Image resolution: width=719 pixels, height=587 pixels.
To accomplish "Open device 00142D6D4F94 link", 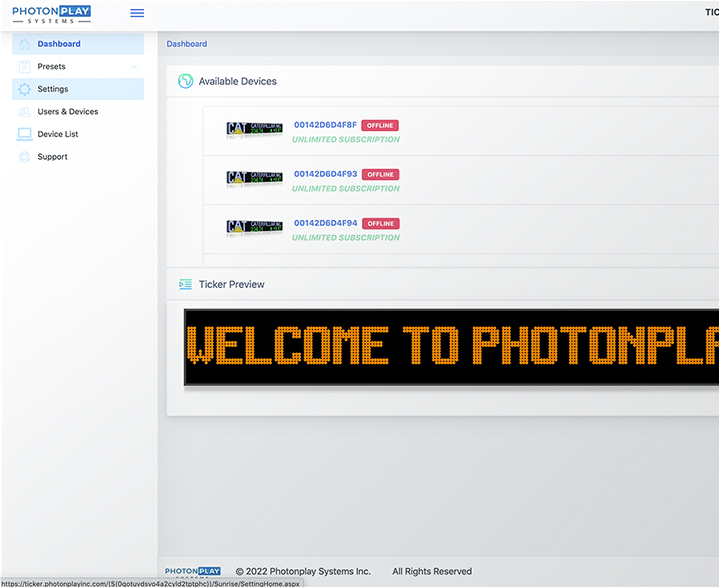I will [325, 223].
